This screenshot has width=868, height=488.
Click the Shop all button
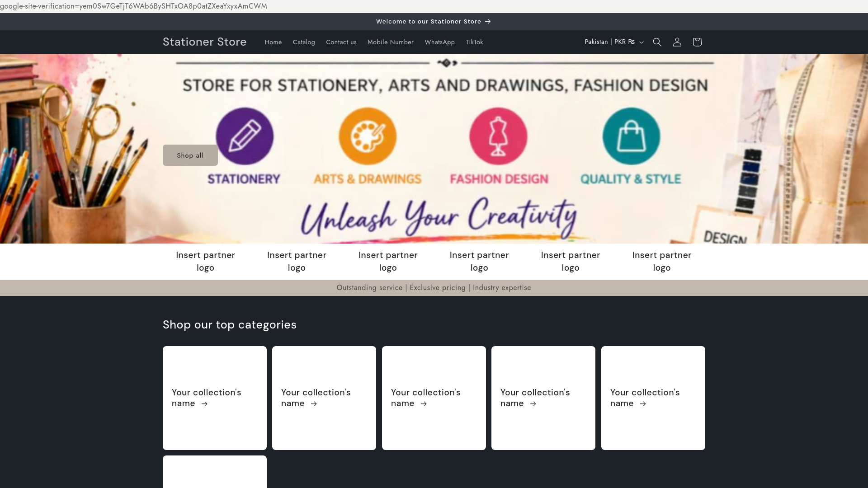(x=190, y=155)
